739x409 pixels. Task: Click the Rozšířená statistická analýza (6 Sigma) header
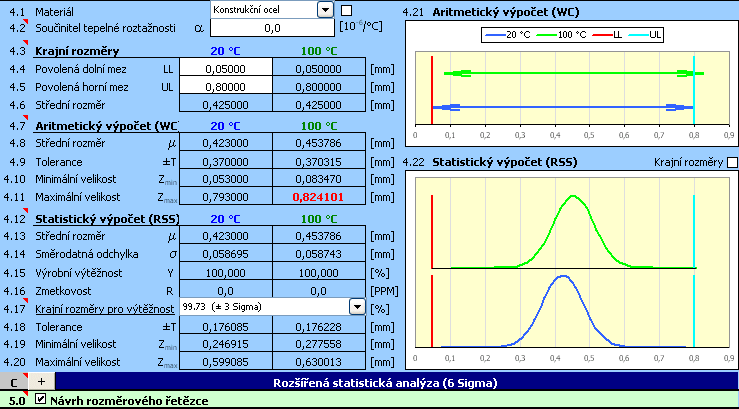tap(385, 383)
